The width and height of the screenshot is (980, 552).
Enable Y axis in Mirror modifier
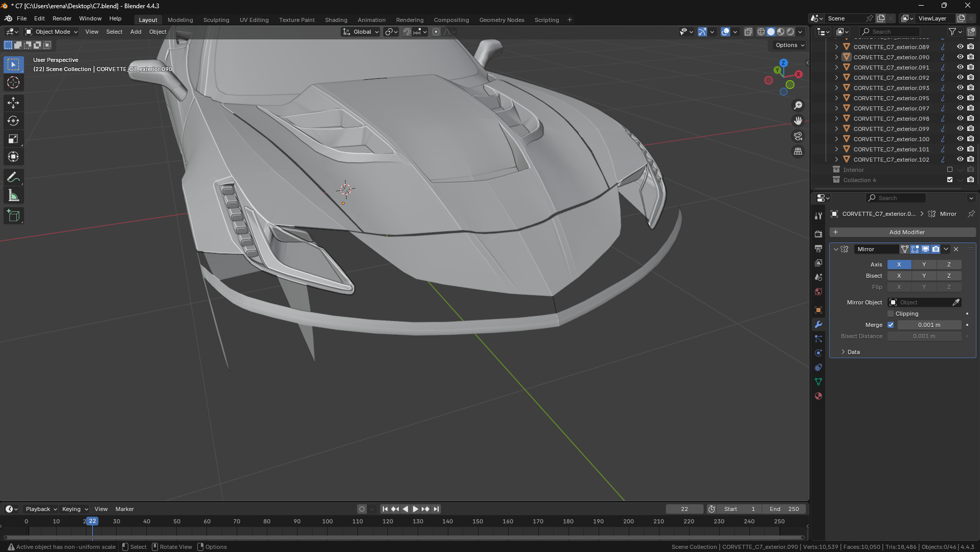[923, 264]
